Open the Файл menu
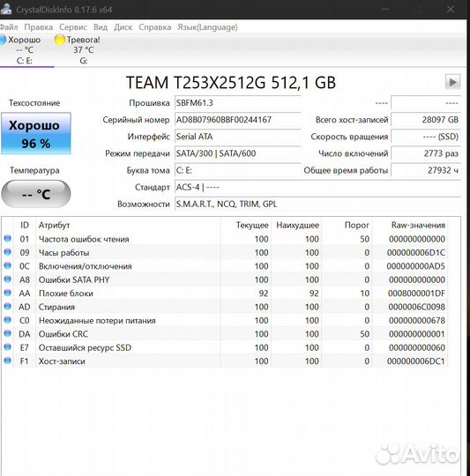 click(x=9, y=27)
